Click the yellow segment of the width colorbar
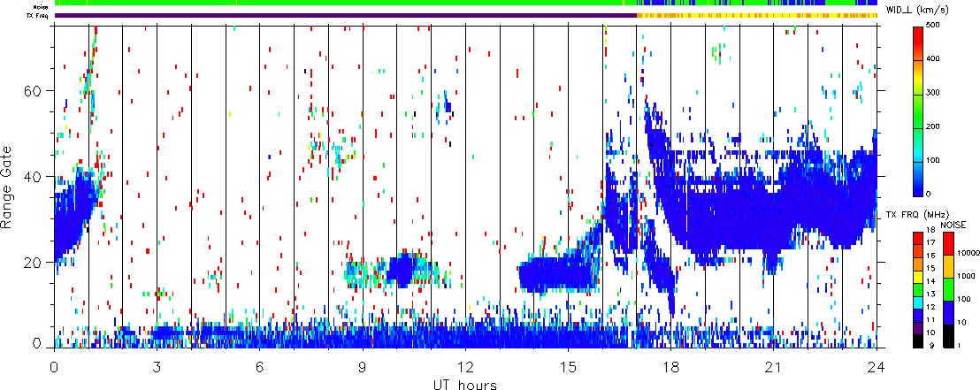980x390 pixels. click(917, 77)
